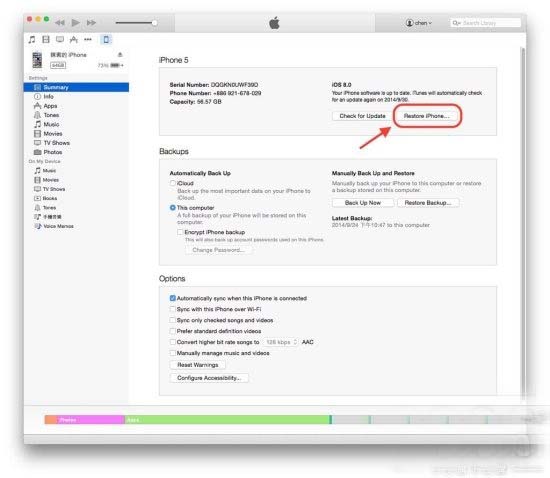Click the Restore Backup button
The width and height of the screenshot is (550, 478).
click(428, 203)
